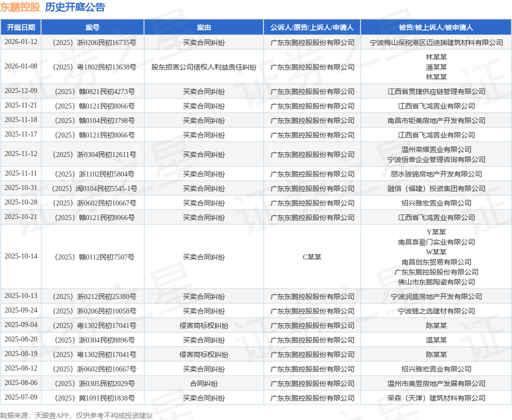Click the date 2025-11-11
The image size is (512, 420).
[21, 173]
